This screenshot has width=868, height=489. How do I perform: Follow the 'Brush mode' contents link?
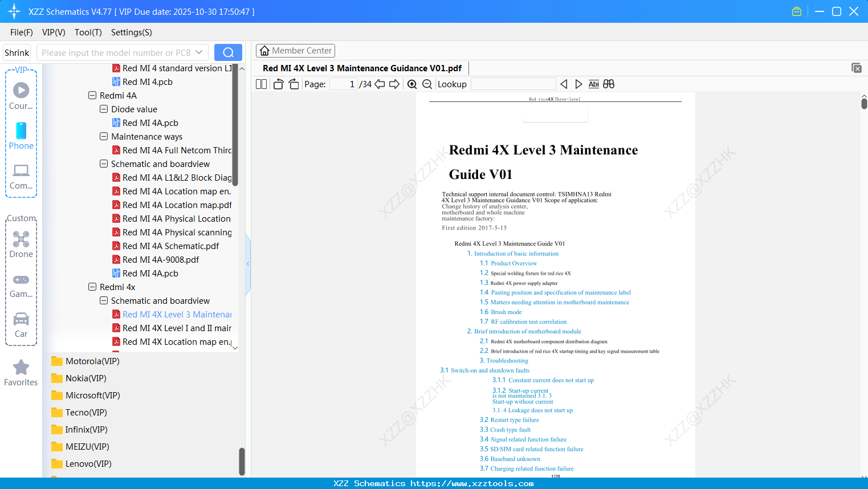coord(506,312)
